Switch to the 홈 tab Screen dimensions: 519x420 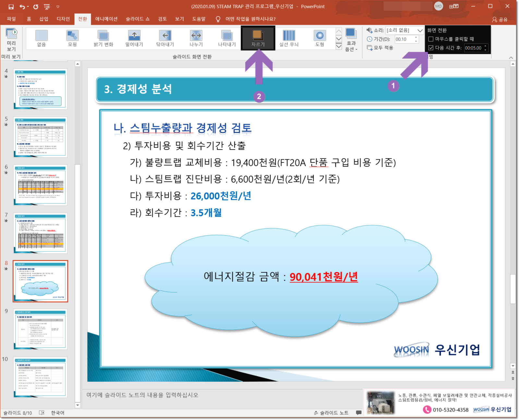coord(29,19)
